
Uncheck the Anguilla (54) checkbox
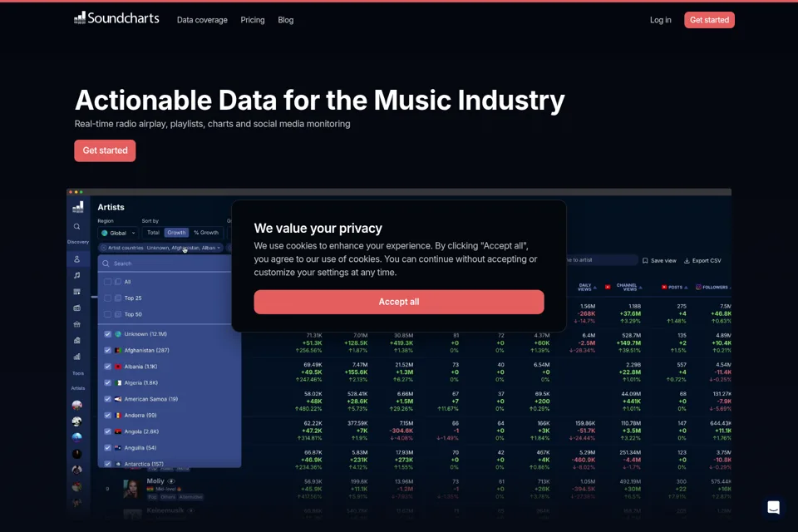(107, 448)
